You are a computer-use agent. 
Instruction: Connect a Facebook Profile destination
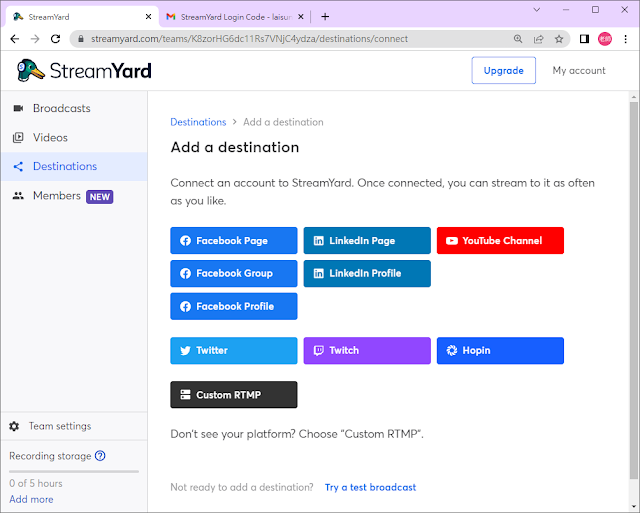(x=233, y=306)
